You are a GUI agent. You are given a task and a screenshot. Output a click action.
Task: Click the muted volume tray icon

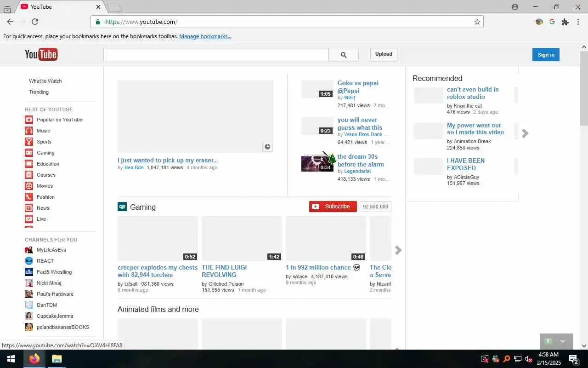529,359
